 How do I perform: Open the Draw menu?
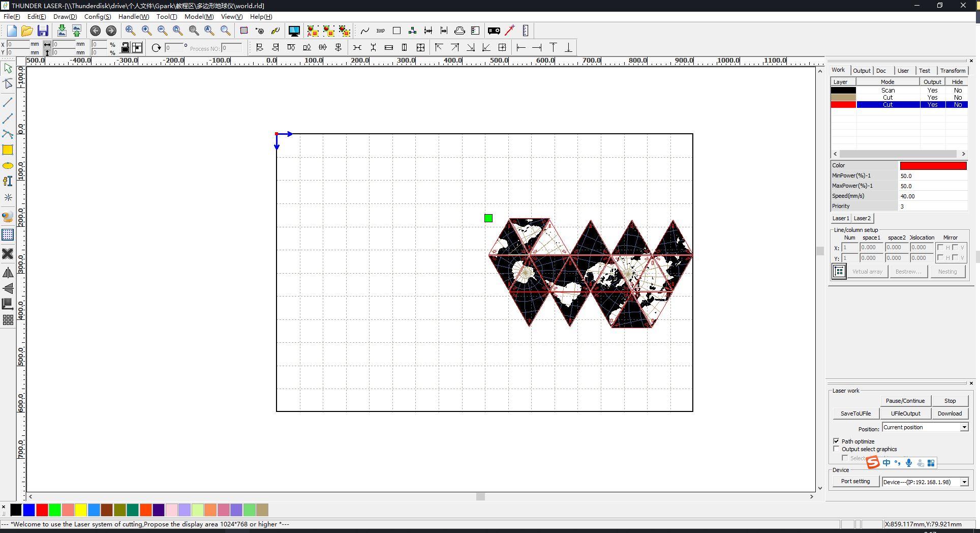[65, 17]
